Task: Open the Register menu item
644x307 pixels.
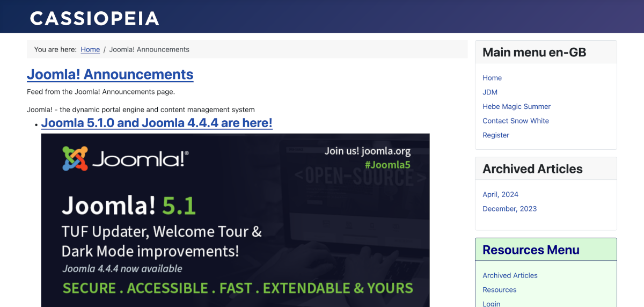Action: (496, 135)
